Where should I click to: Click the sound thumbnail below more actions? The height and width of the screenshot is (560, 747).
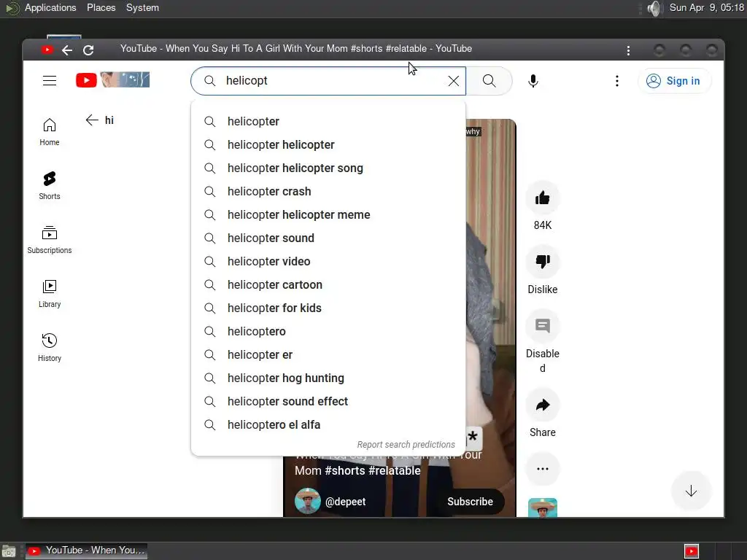pyautogui.click(x=543, y=507)
